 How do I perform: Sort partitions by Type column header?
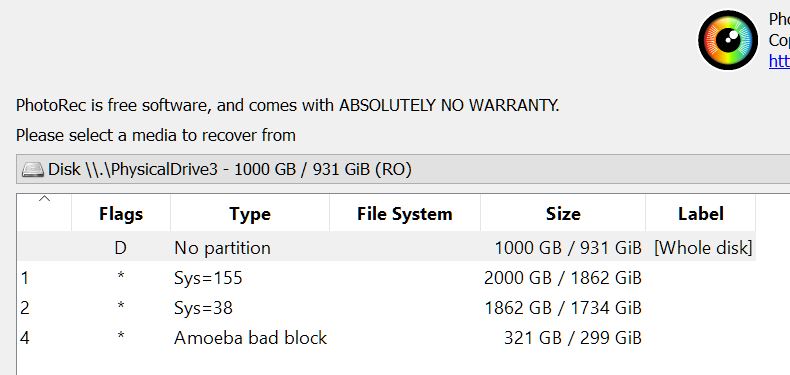pyautogui.click(x=250, y=214)
